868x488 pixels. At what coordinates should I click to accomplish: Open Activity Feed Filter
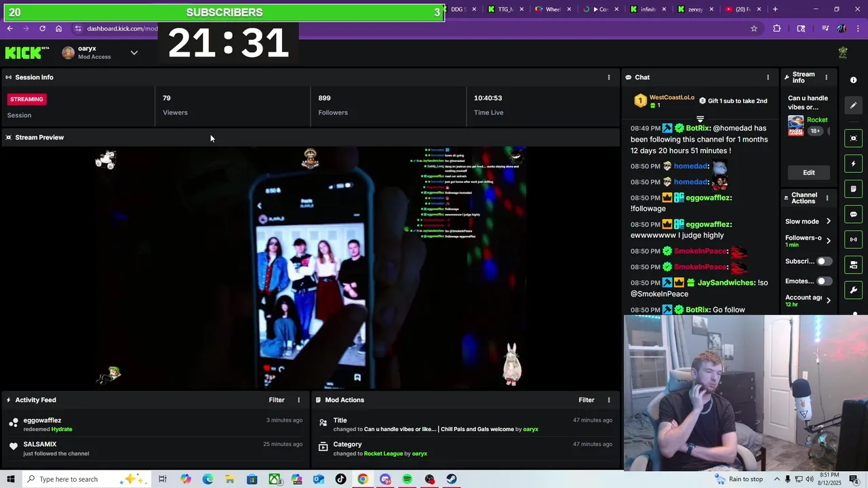(277, 400)
